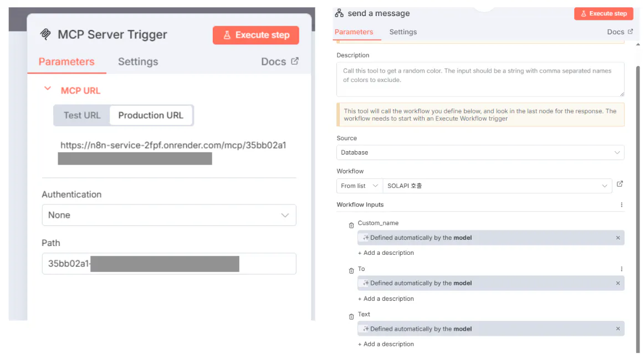Open three-dot options for To input
644x359 pixels.
[621, 269]
